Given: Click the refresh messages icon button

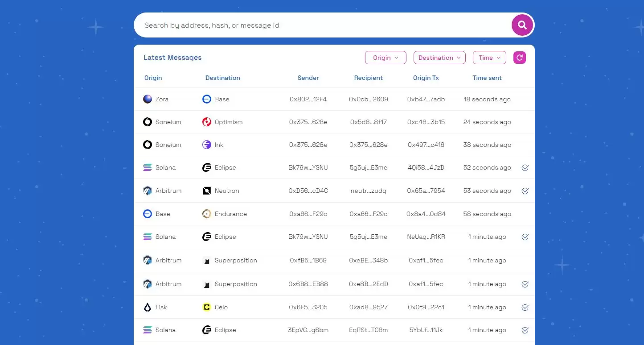Looking at the screenshot, I should (520, 58).
